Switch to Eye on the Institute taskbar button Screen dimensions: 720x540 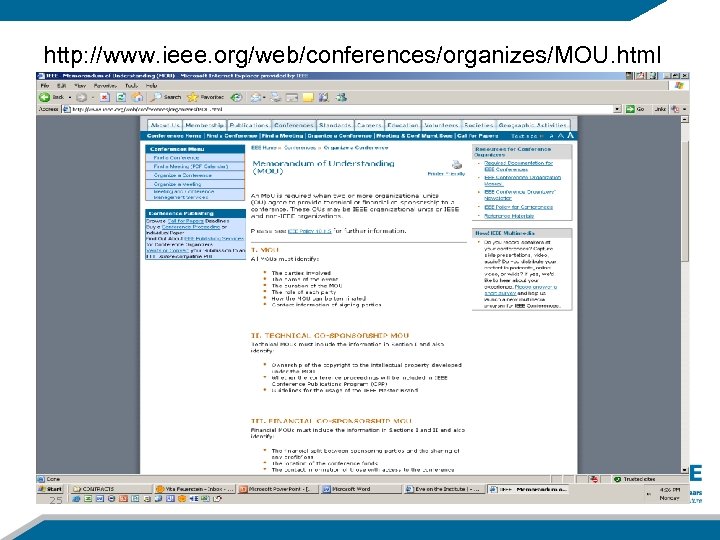point(444,489)
